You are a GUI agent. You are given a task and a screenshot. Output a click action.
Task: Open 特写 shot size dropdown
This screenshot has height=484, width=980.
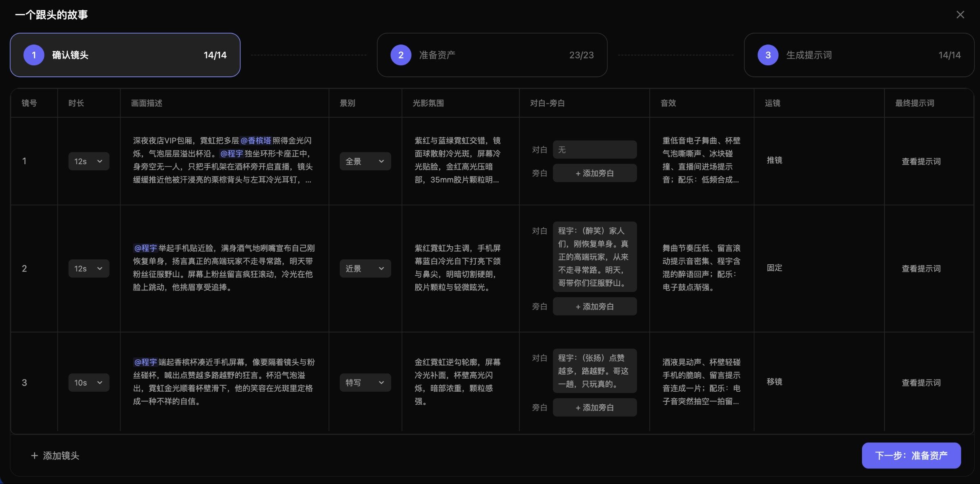(365, 383)
